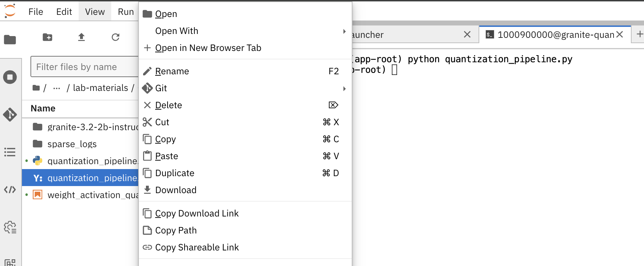Expand the collapsed breadcrumb ellipsis
This screenshot has width=644, height=266.
[57, 88]
